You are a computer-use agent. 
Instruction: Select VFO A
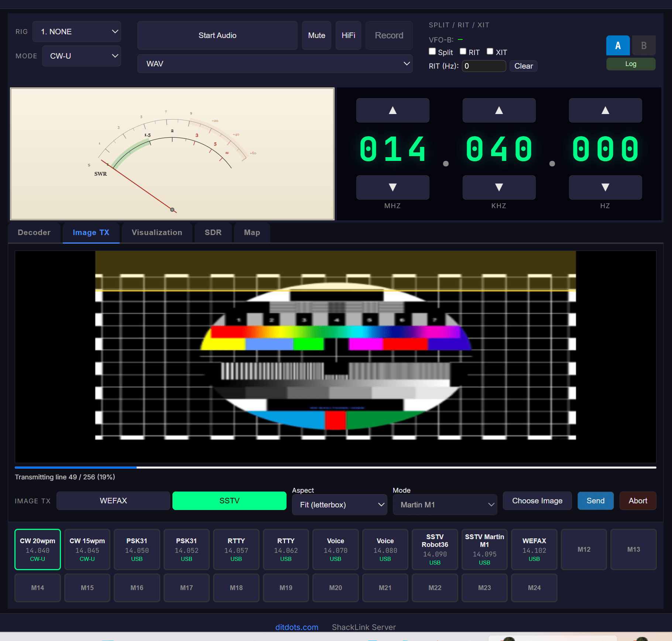pyautogui.click(x=618, y=45)
